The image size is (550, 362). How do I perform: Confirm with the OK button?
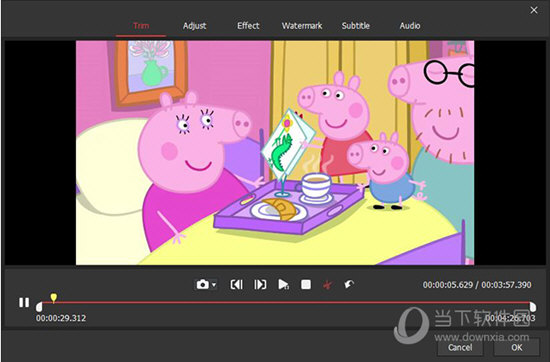517,347
